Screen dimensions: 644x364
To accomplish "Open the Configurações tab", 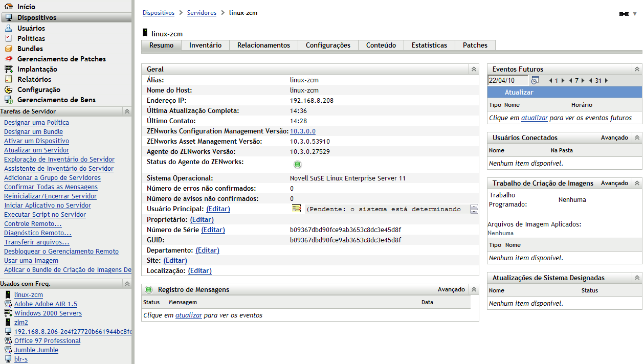I will 328,45.
